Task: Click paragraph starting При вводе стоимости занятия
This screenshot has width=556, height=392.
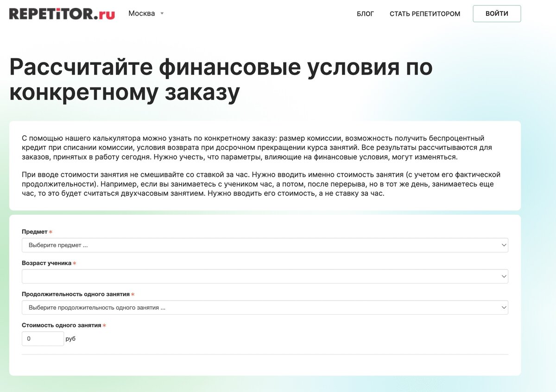Action: pos(261,184)
